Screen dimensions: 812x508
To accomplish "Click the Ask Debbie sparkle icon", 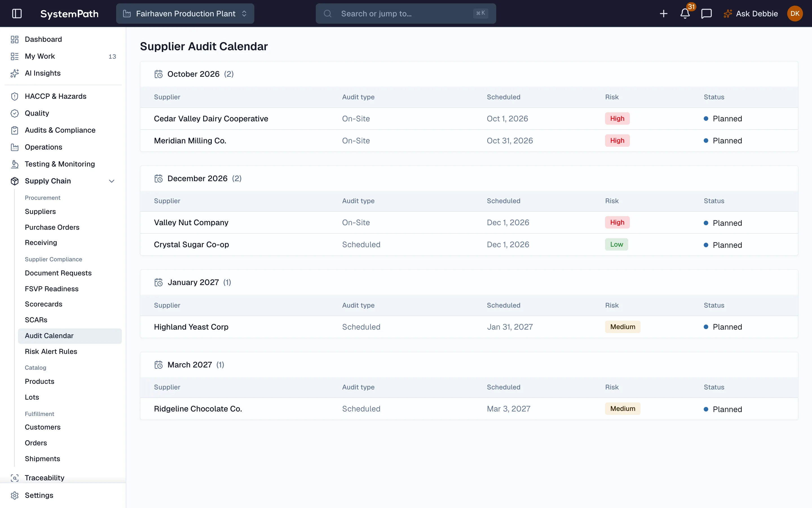I will pos(727,14).
